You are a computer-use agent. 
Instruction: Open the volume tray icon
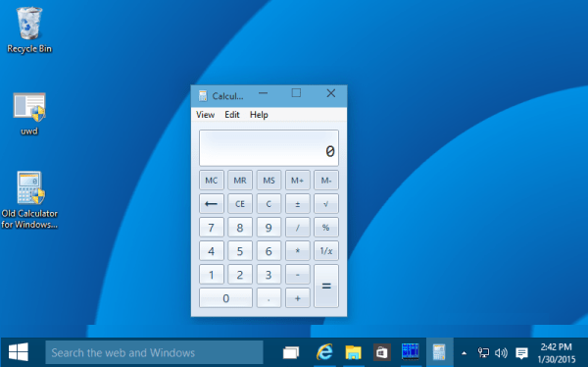pyautogui.click(x=501, y=352)
